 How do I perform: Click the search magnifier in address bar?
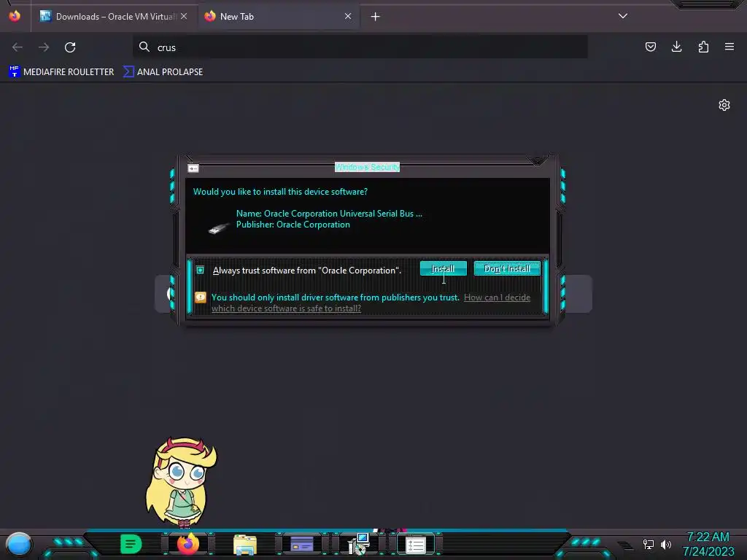[144, 47]
